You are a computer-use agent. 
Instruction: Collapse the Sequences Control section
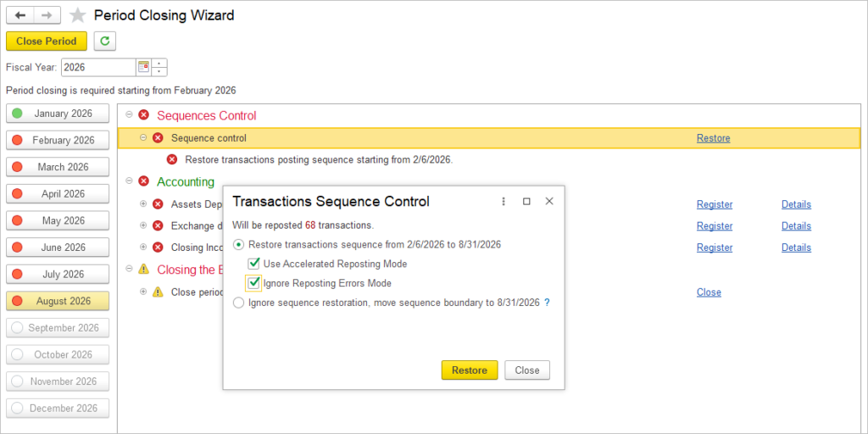tap(129, 115)
